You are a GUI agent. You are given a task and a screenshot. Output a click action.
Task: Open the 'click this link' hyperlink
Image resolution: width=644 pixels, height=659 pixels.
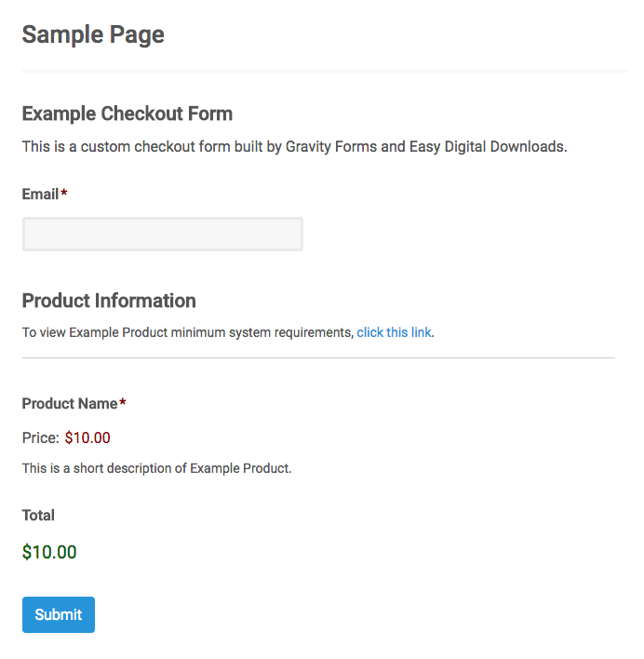click(x=394, y=332)
